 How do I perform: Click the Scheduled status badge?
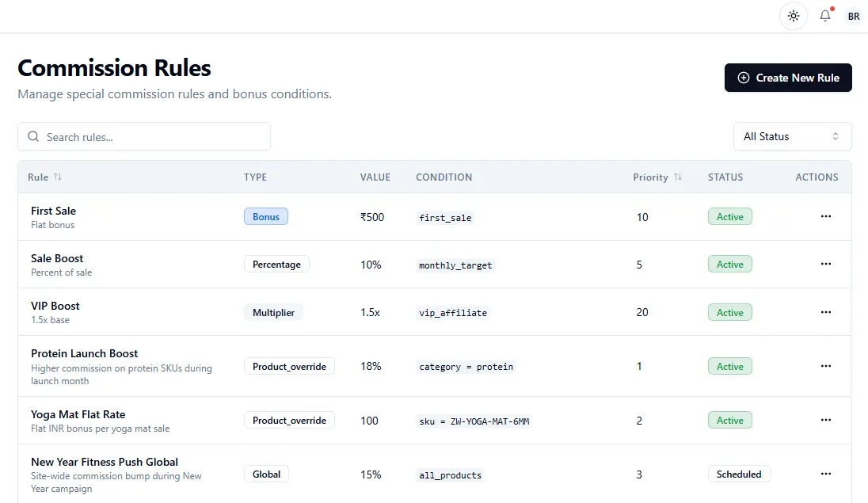coord(738,474)
